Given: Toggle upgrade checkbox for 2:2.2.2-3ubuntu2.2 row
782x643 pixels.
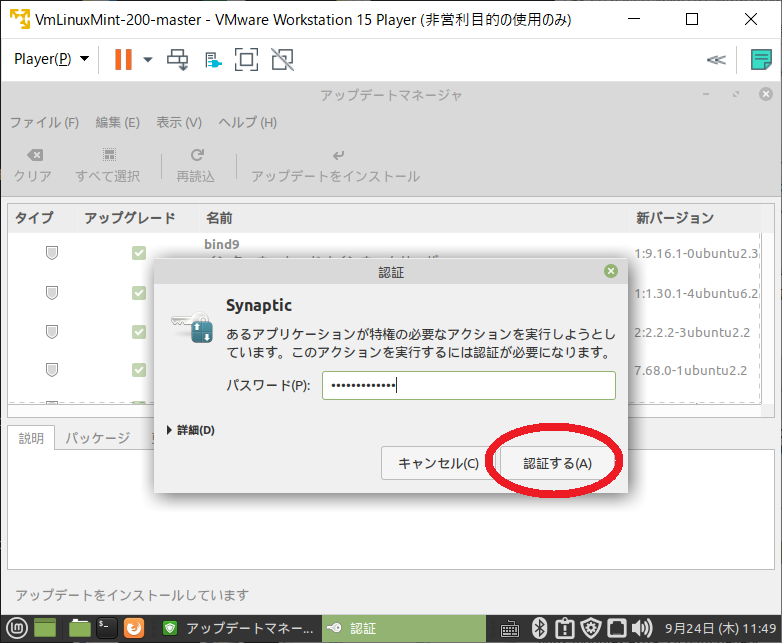Looking at the screenshot, I should click(139, 332).
